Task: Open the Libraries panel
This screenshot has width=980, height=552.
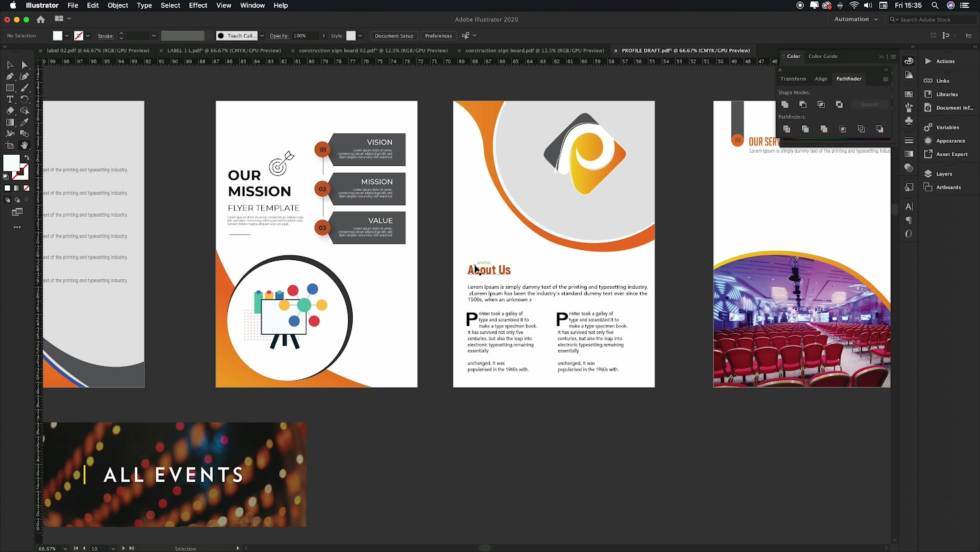Action: (x=947, y=94)
